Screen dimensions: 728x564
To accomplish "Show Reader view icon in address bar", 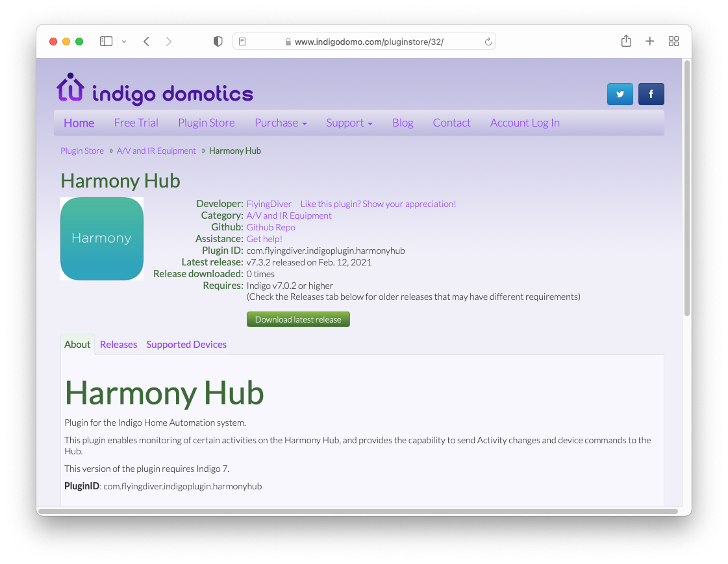I will (x=242, y=42).
